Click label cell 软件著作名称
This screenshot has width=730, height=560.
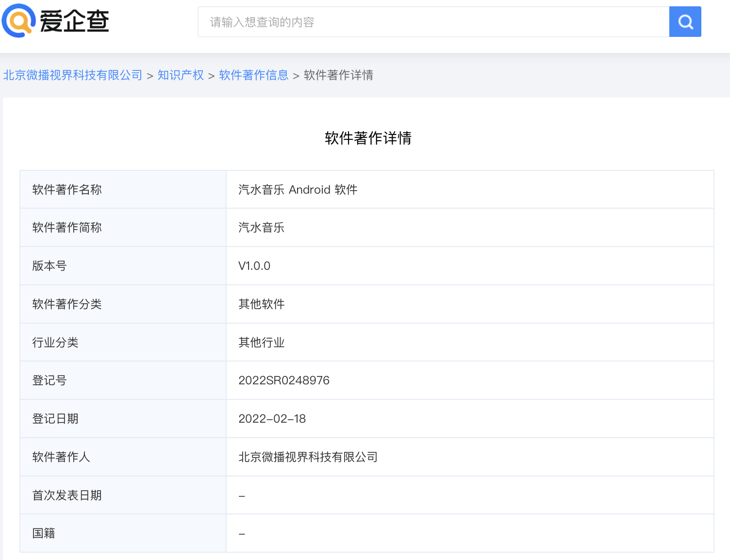[123, 189]
